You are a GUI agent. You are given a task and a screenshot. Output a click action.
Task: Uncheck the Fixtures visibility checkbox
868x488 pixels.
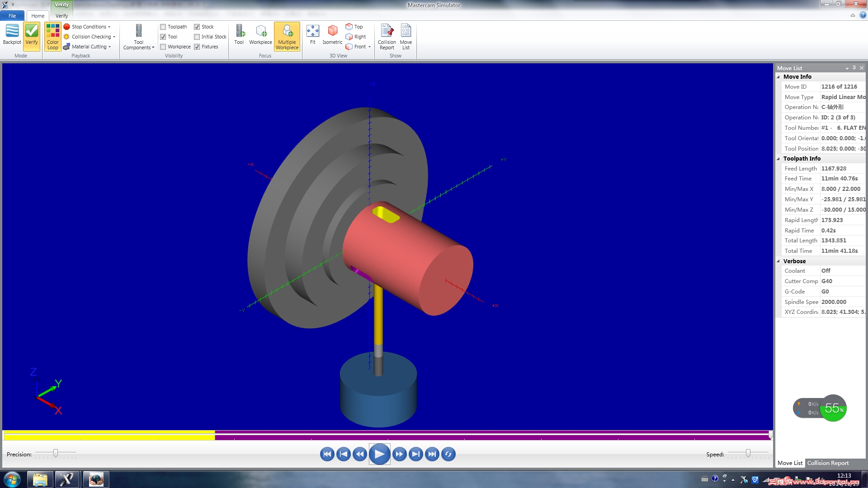pyautogui.click(x=197, y=47)
